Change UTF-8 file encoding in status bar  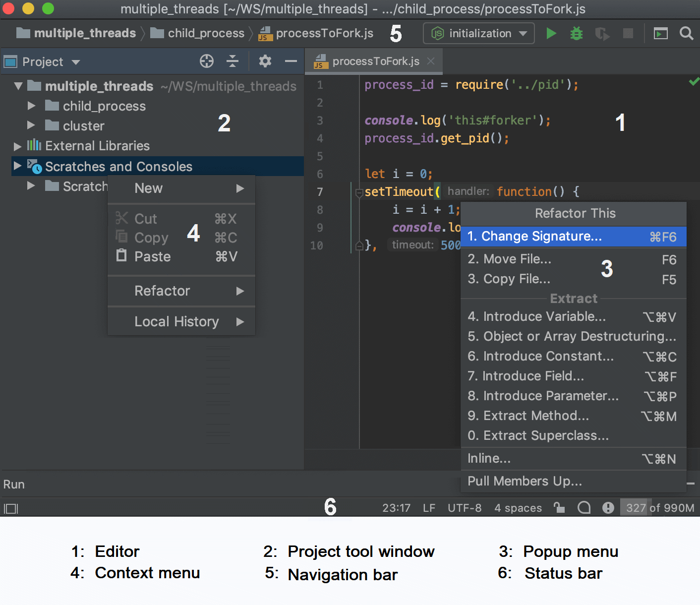pos(465,508)
